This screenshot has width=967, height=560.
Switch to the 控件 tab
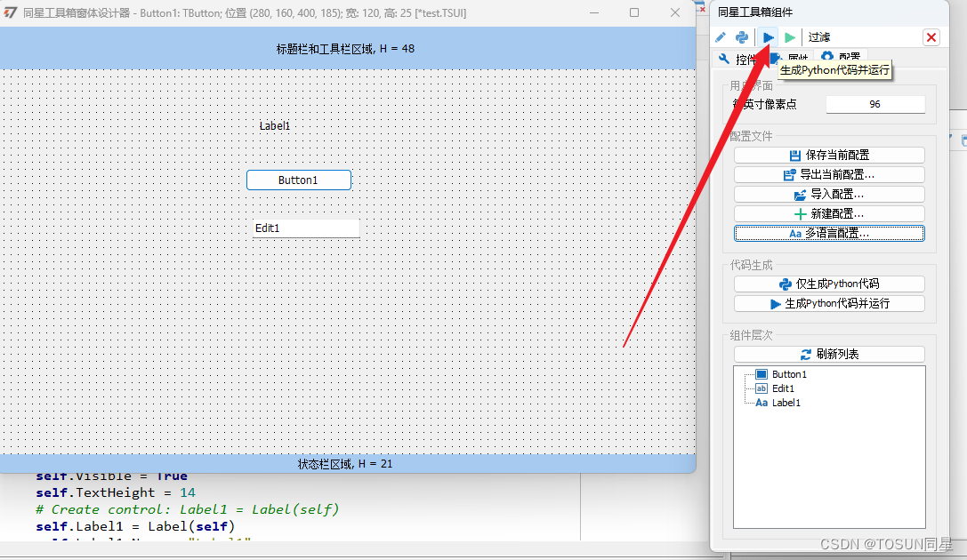click(x=738, y=60)
